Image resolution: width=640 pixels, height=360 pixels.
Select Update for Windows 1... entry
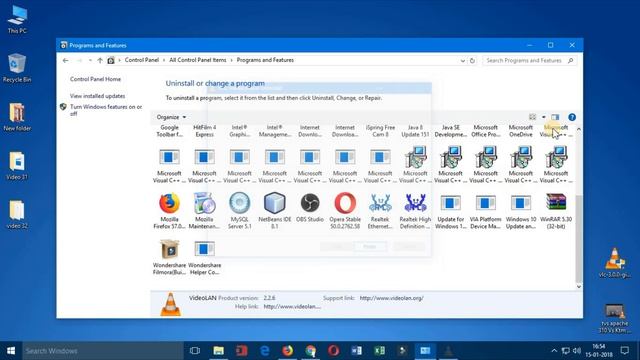pos(451,211)
